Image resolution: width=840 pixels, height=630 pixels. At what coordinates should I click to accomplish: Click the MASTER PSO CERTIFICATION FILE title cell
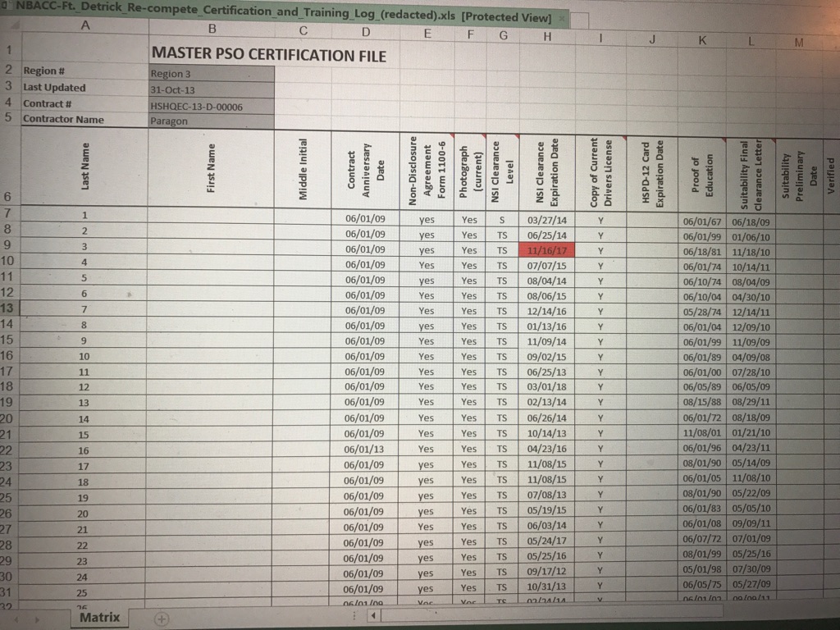click(269, 55)
